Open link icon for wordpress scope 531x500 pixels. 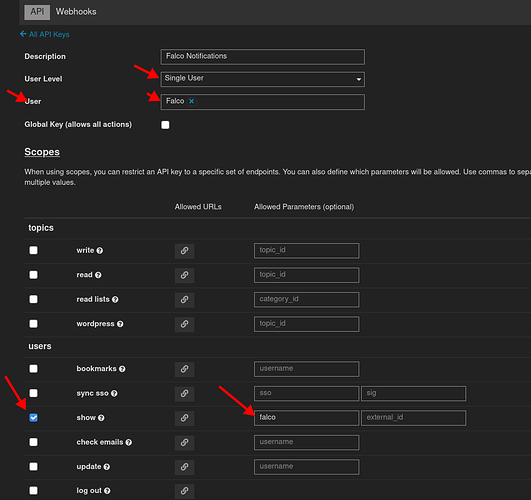tap(184, 324)
